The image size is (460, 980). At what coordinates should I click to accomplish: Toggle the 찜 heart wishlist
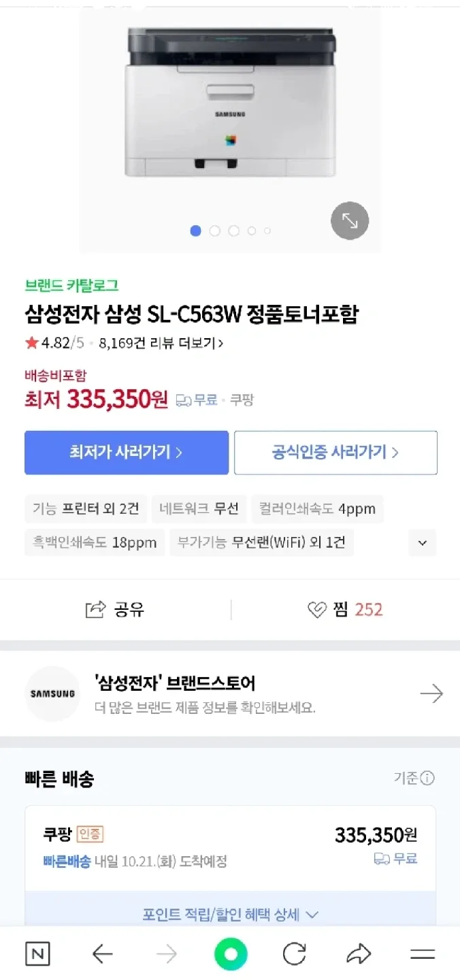click(x=345, y=609)
